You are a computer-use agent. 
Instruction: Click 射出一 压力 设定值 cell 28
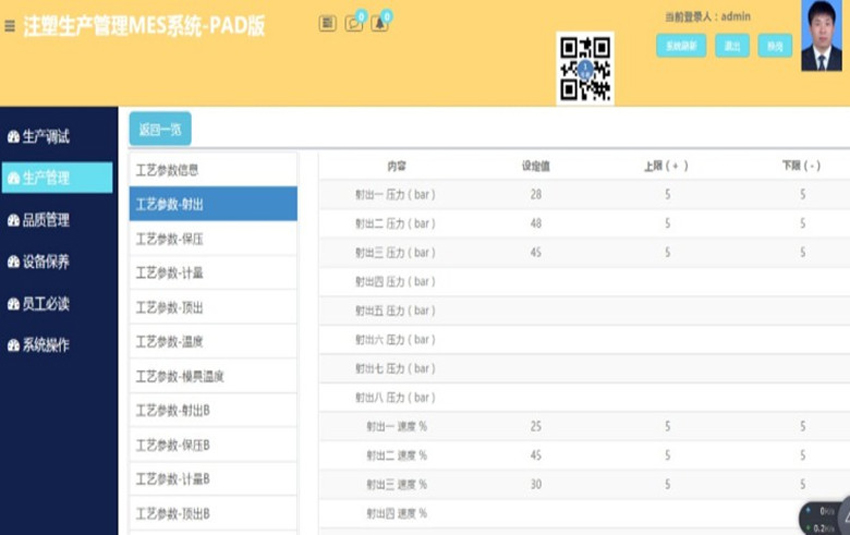click(536, 194)
